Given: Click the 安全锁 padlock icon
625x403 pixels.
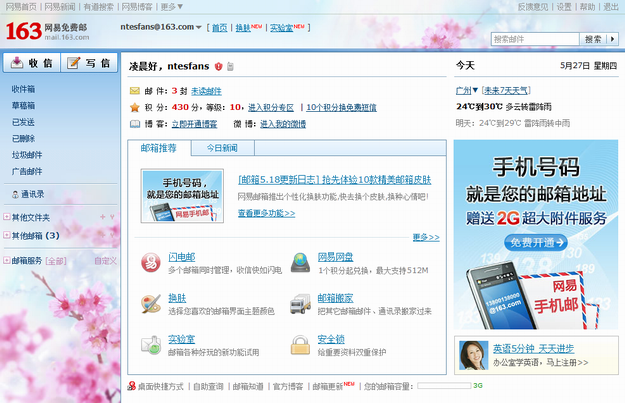Looking at the screenshot, I should tap(301, 345).
